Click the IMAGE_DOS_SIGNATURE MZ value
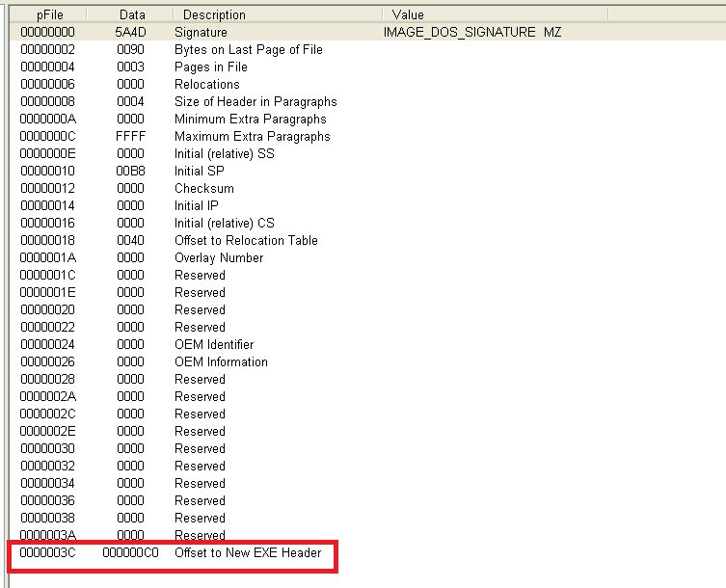Screen dimensions: 726x588 [472, 33]
